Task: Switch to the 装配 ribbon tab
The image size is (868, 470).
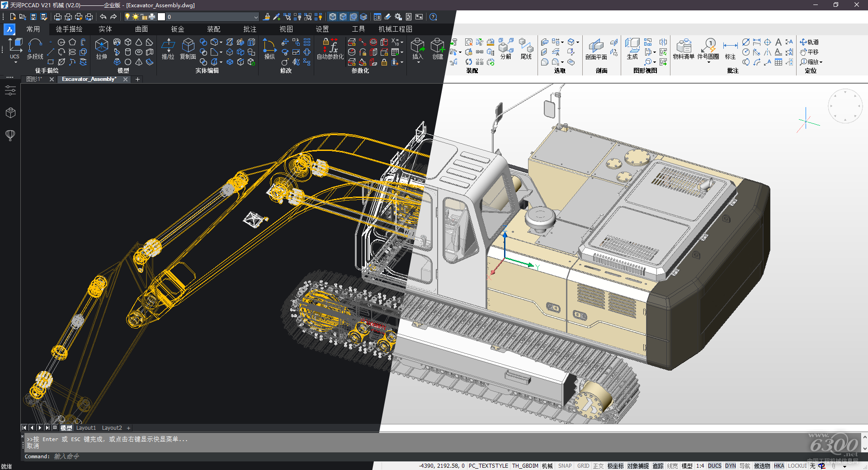Action: point(213,29)
